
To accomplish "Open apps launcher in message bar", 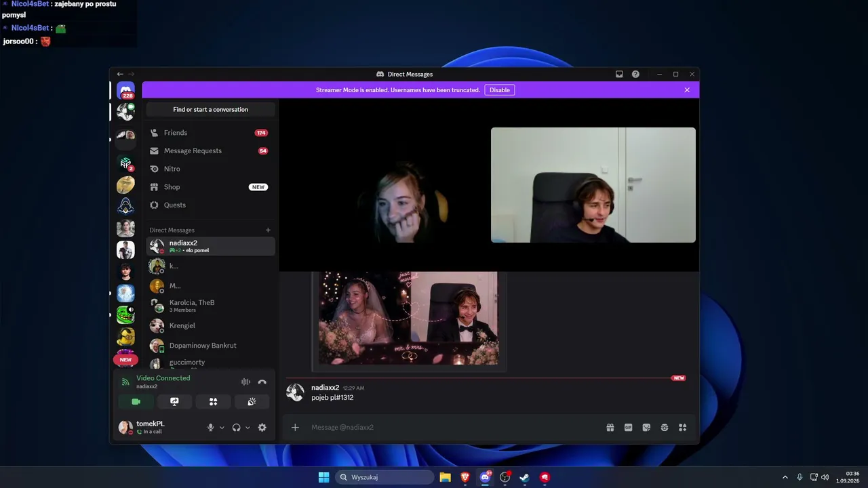I will (683, 428).
